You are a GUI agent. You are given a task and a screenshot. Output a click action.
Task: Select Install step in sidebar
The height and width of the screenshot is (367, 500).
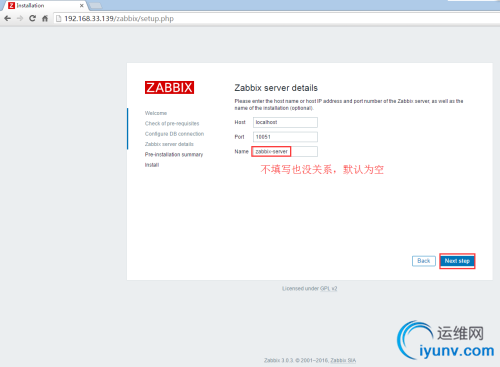[x=152, y=165]
